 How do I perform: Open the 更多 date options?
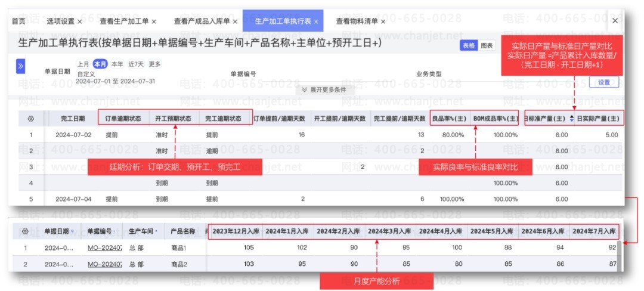pos(154,64)
